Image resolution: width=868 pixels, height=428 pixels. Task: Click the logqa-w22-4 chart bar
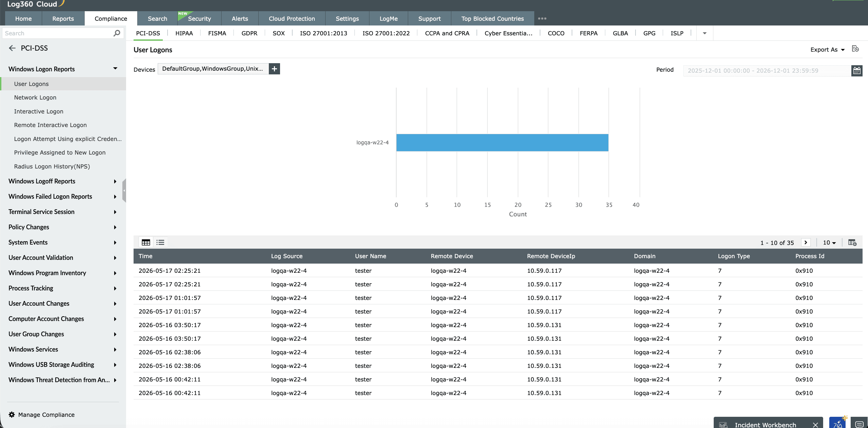click(502, 143)
